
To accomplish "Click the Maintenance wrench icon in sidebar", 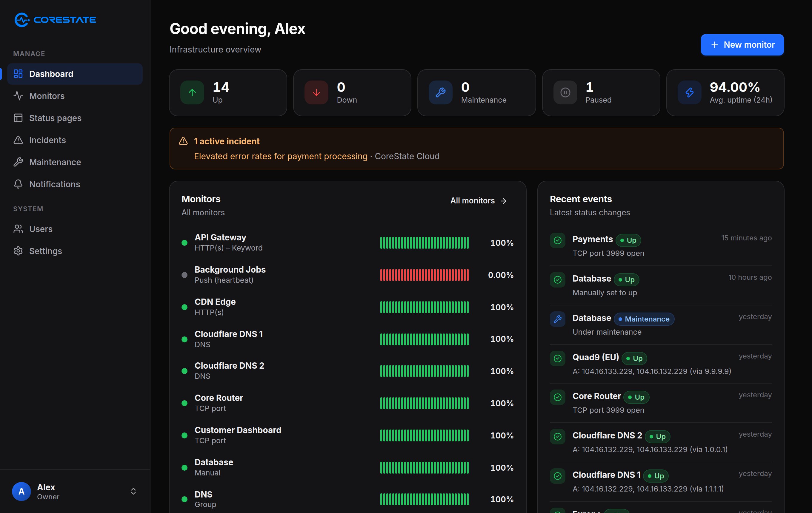I will pos(18,162).
